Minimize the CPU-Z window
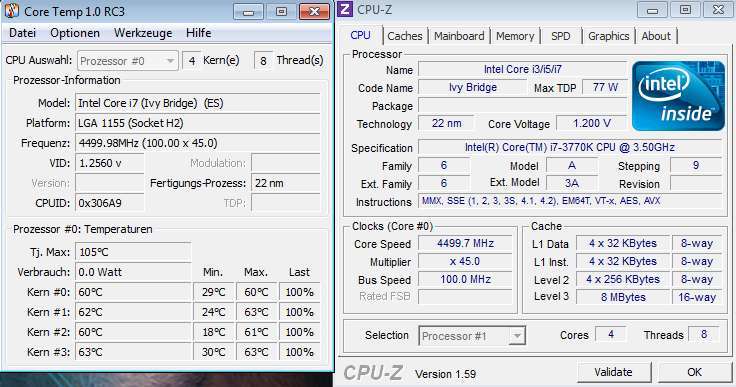Screen dimensions: 736x387 652,10
